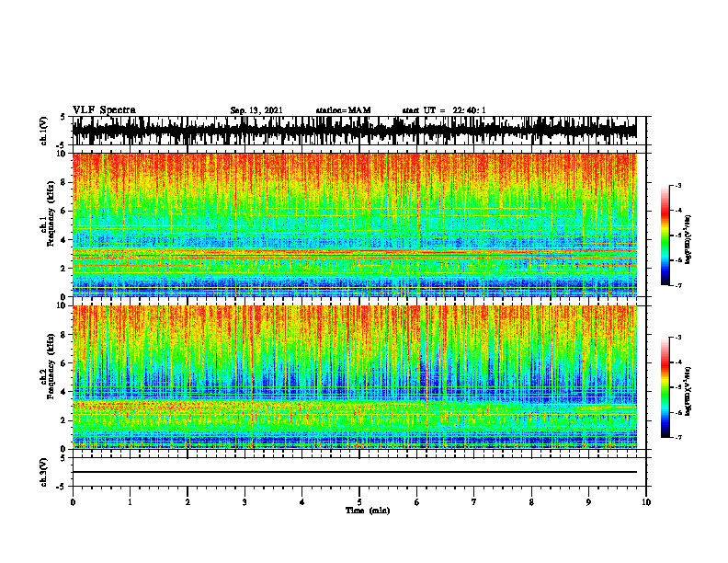Click the "9" minute tick label on time axis
Image resolution: width=728 pixels, height=563 pixels.
(588, 502)
